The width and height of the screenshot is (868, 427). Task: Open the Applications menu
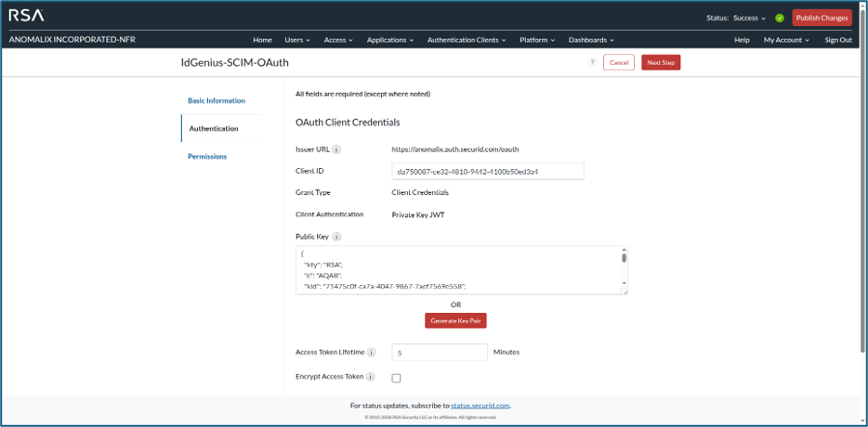(389, 40)
